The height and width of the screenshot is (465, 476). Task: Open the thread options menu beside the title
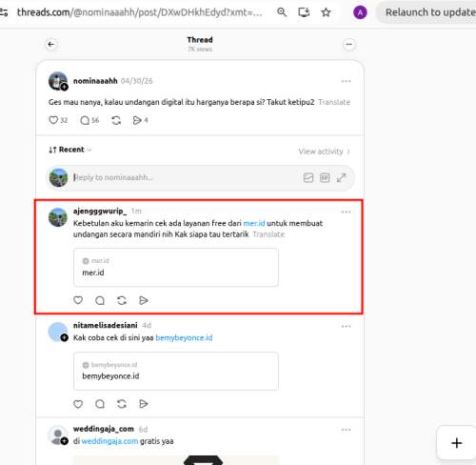pos(348,45)
